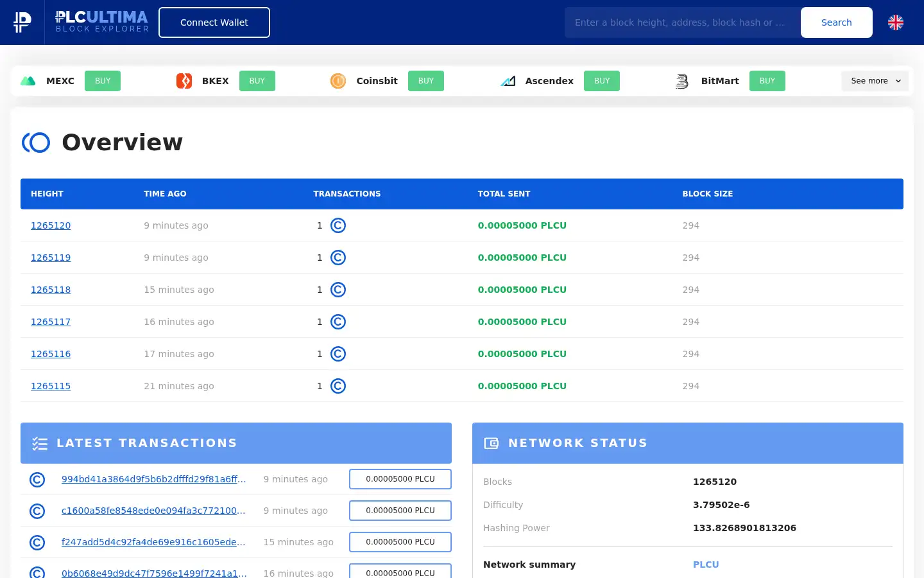Click the Blocks value 1265120 in Network Status
Screen dimensions: 924x578
tap(715, 482)
